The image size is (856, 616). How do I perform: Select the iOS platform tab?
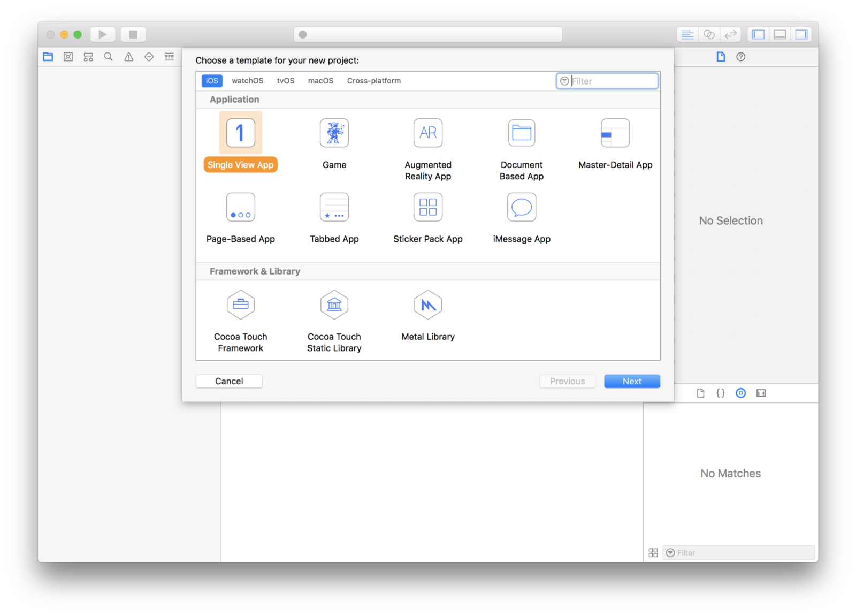tap(212, 81)
